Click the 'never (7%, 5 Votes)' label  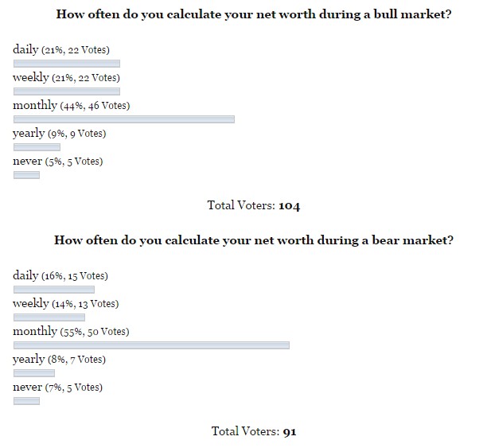coord(57,387)
